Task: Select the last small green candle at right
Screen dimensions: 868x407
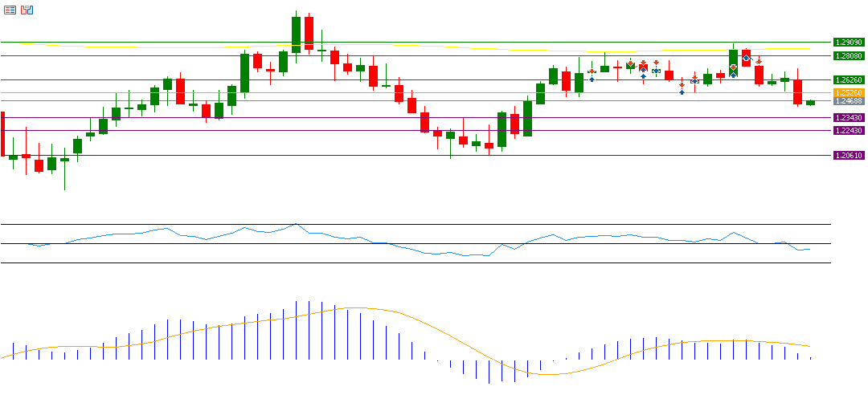Action: [x=810, y=103]
